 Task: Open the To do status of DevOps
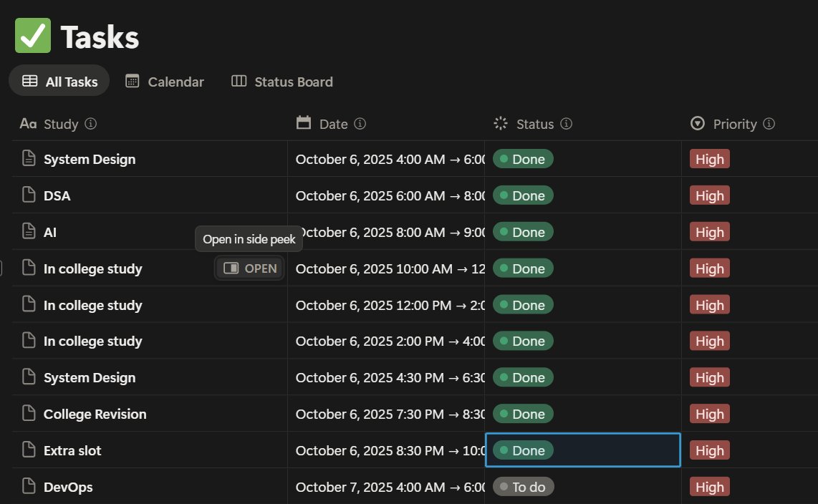524,487
